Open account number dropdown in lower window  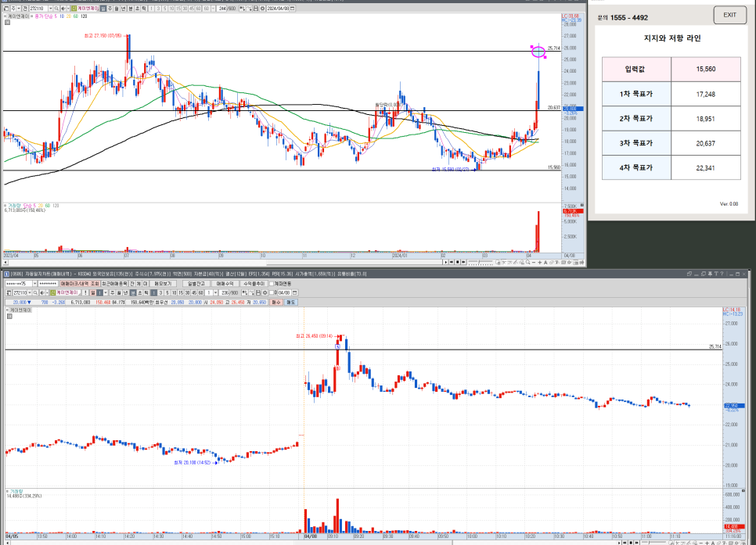(x=34, y=284)
